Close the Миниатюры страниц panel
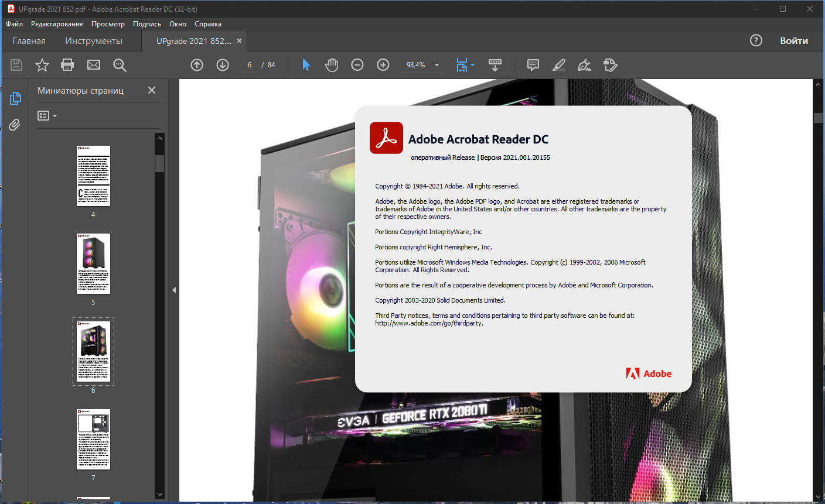The height and width of the screenshot is (504, 825). 152,90
